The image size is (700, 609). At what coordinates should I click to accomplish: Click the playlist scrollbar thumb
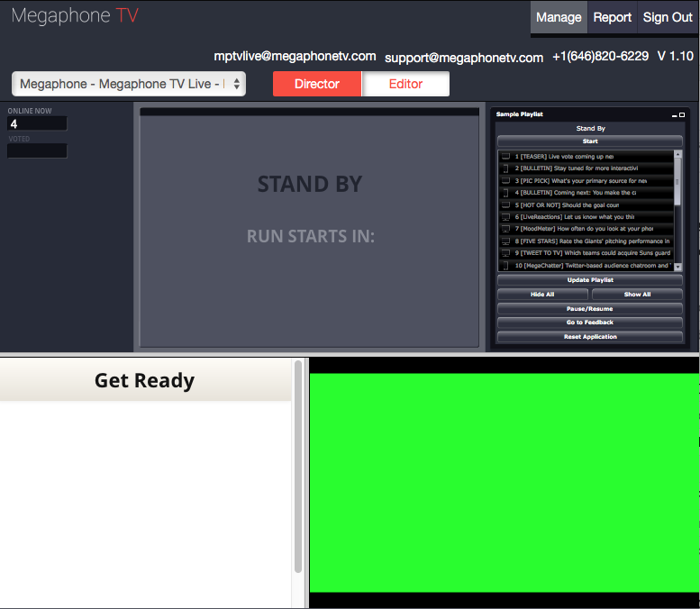click(677, 182)
